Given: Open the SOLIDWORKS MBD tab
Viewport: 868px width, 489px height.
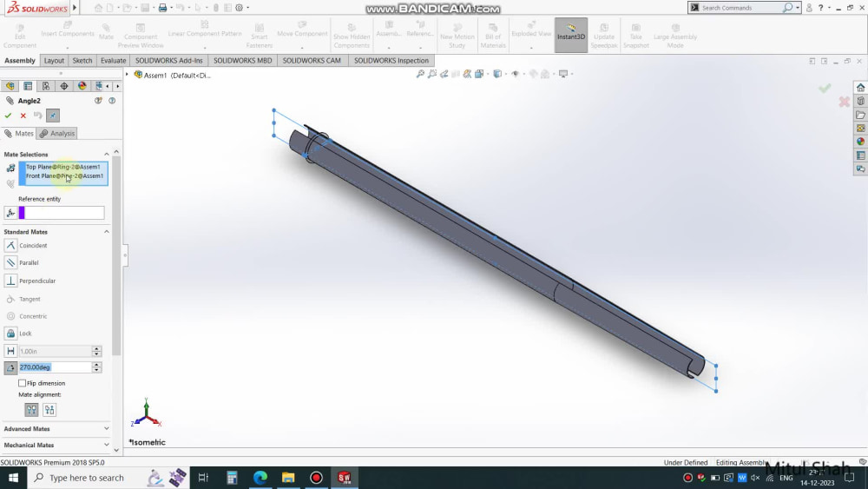Looking at the screenshot, I should coord(242,60).
